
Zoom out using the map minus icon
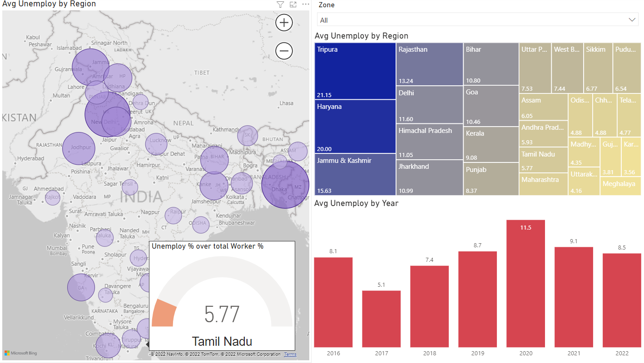click(284, 51)
